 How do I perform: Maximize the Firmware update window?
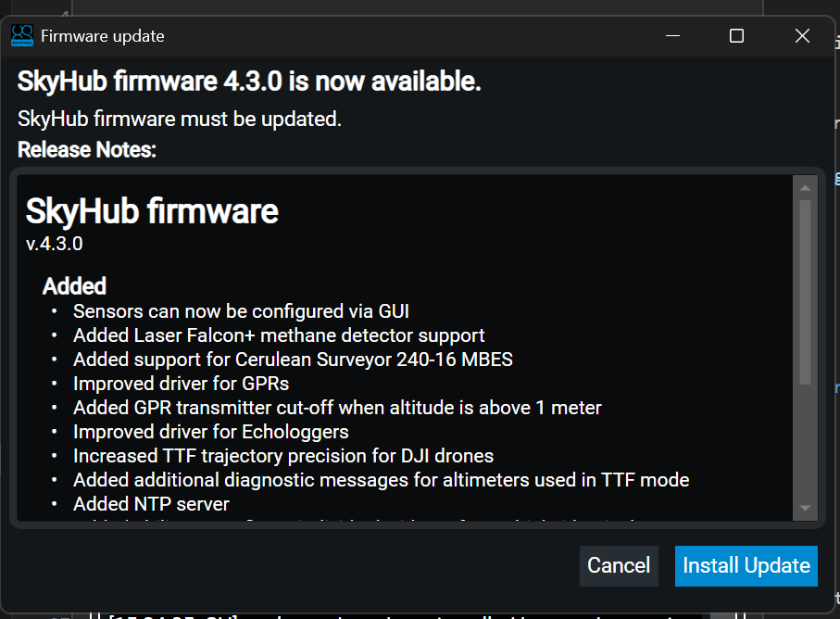click(x=736, y=36)
